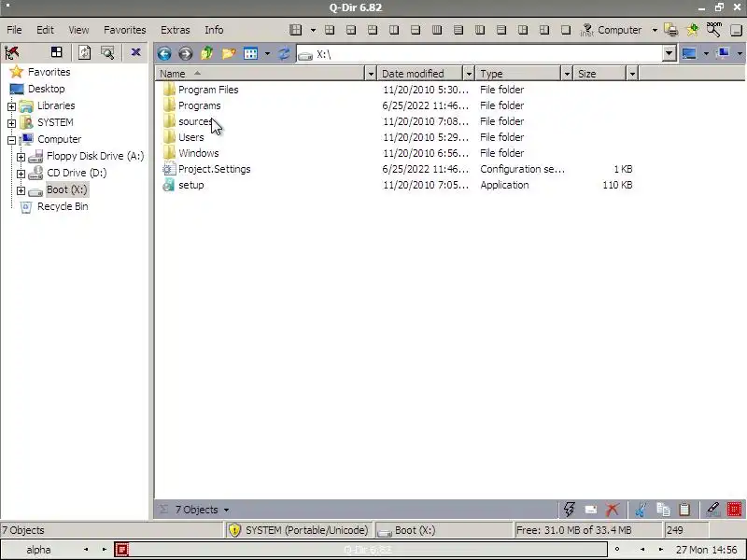Refresh the X:\ listing
The image size is (747, 560).
[284, 53]
